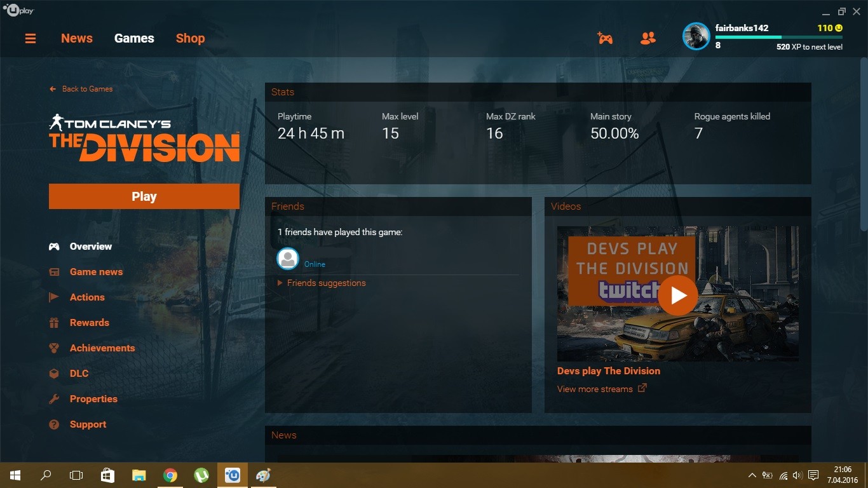Click the page vertical scrollbar

coord(864,143)
